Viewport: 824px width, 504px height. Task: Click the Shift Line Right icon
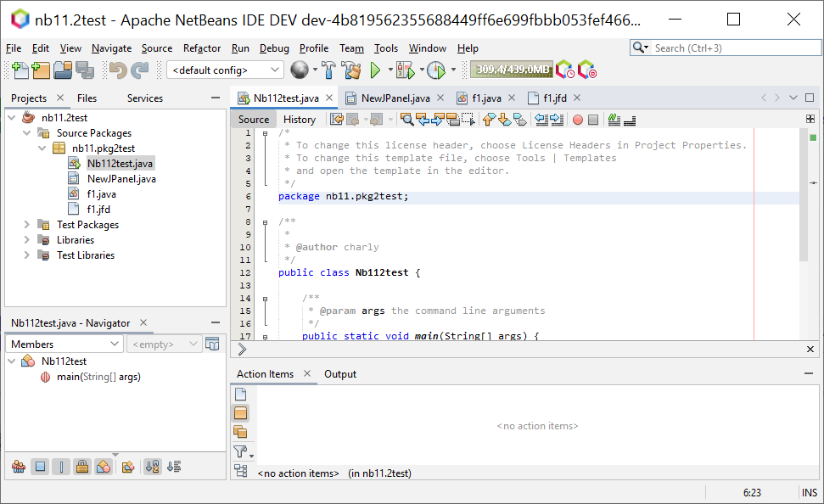pyautogui.click(x=557, y=120)
